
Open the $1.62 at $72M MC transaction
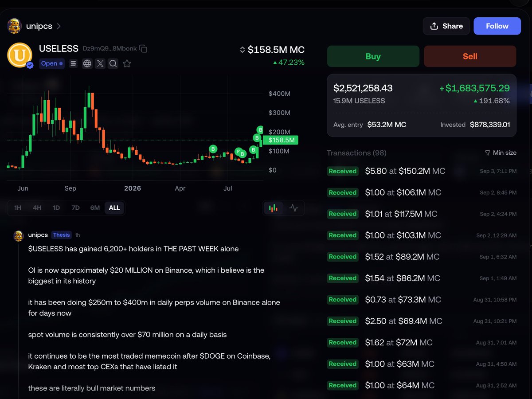(422, 342)
